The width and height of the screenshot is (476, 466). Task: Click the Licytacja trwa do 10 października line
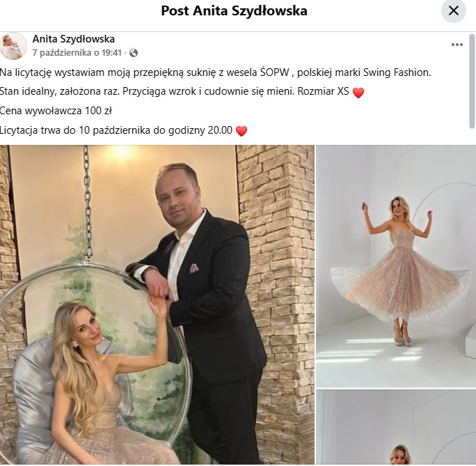116,131
